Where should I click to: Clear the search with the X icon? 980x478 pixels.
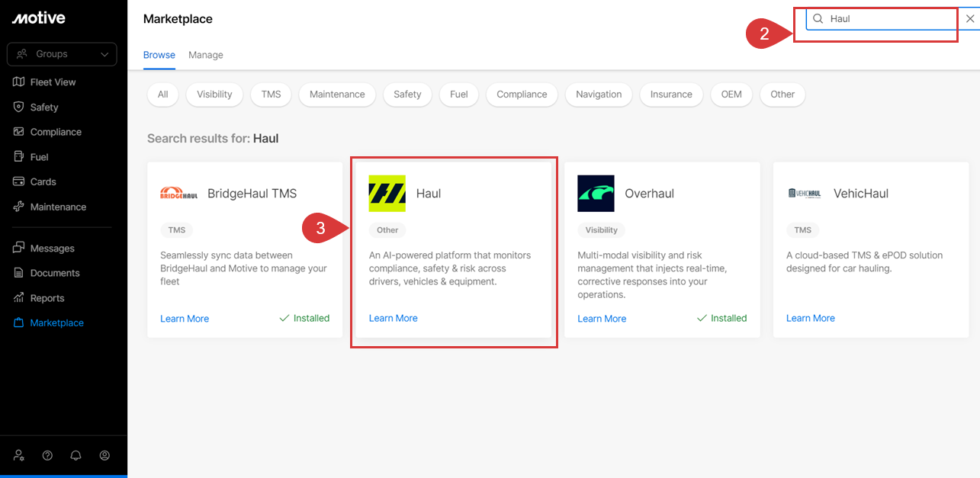click(x=970, y=19)
